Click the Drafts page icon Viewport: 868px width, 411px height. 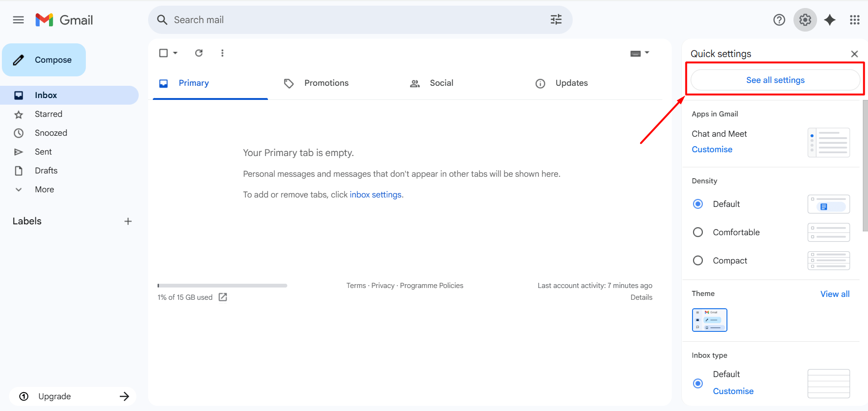pos(19,171)
